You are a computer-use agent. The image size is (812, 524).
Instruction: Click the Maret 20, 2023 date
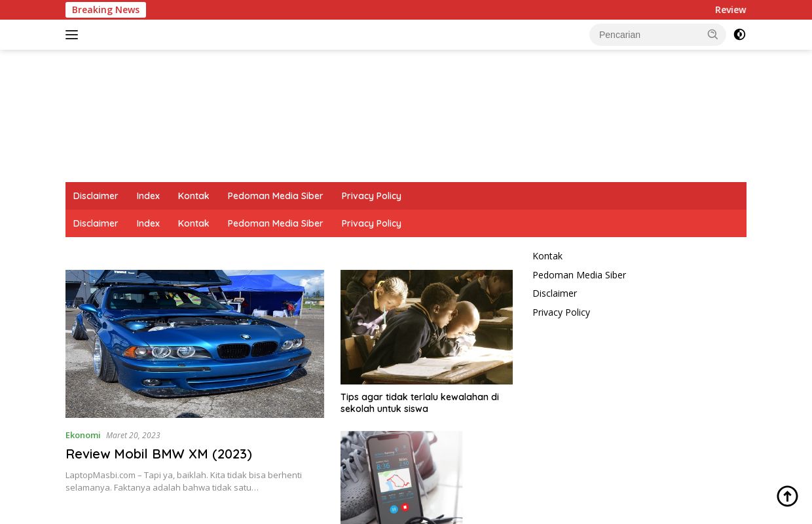[133, 436]
